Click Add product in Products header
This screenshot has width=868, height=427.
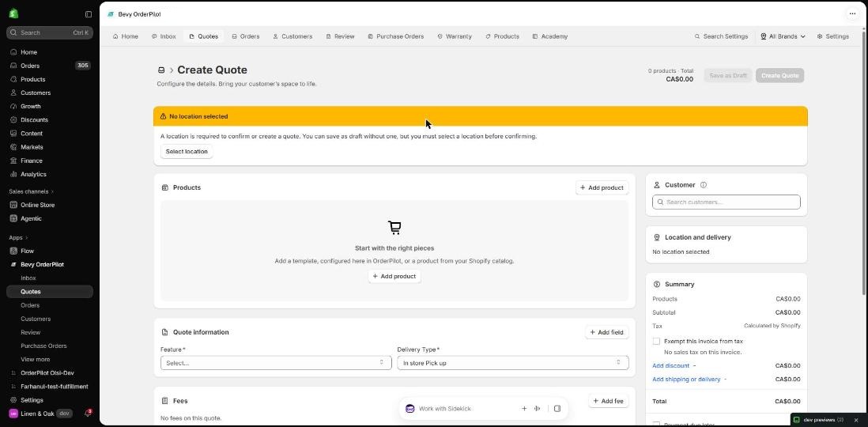tap(602, 187)
